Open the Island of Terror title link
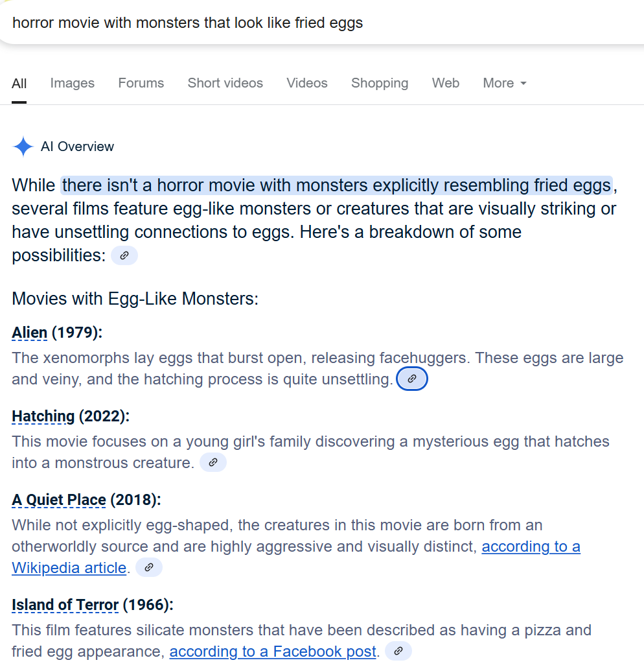Viewport: 644px width, 669px height. (x=65, y=605)
